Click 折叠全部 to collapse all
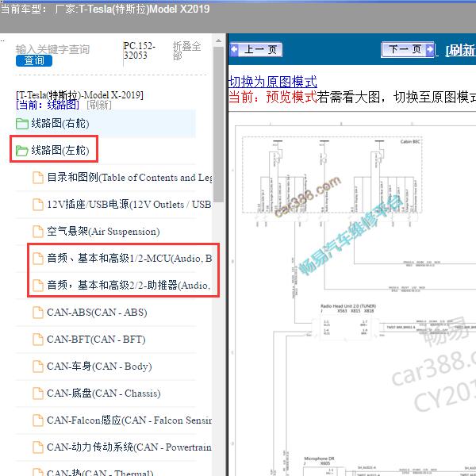Screen dimensions: 476x476 [186, 51]
